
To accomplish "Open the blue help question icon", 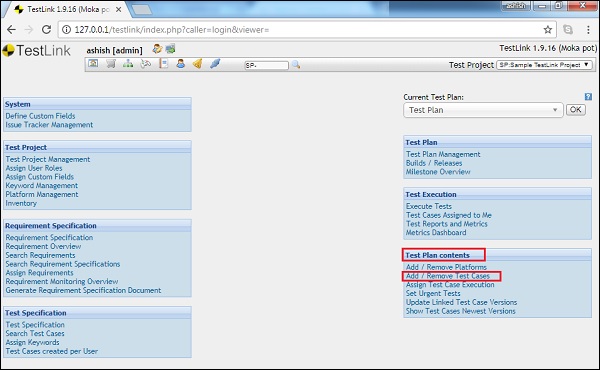I will [x=588, y=97].
